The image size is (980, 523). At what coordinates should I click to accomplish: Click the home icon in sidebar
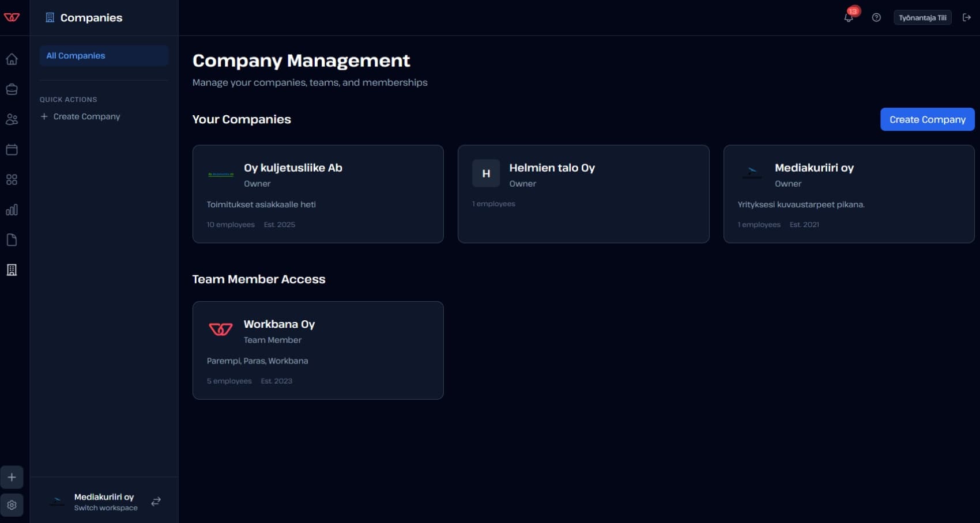12,59
